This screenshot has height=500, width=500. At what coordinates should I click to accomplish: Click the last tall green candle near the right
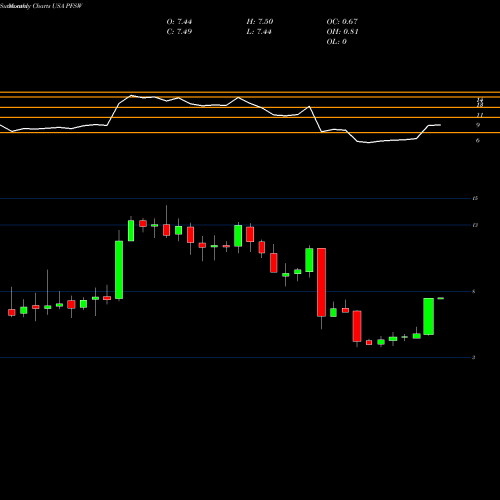[429, 316]
